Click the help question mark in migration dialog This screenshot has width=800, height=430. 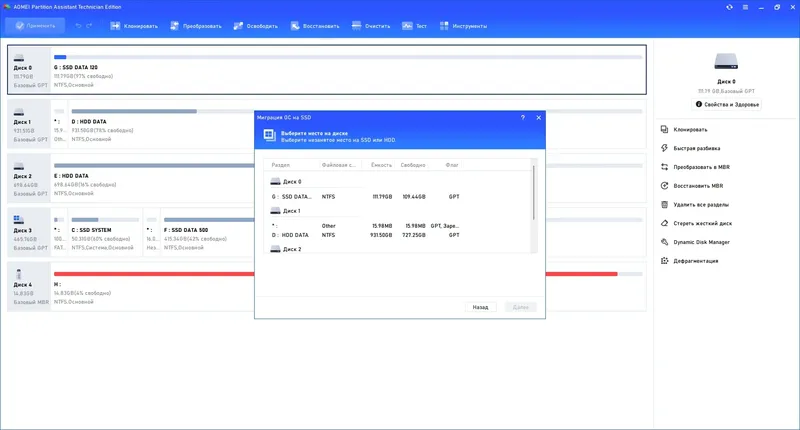click(522, 118)
